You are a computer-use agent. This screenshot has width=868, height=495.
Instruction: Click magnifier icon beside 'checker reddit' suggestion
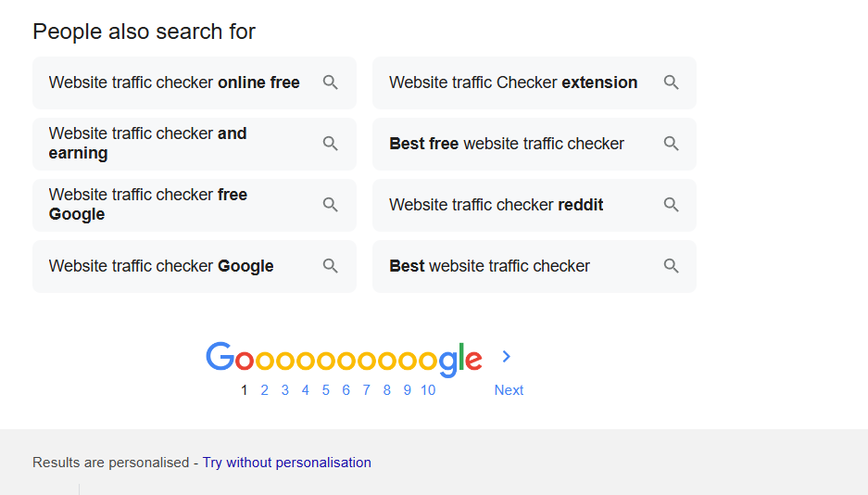672,205
